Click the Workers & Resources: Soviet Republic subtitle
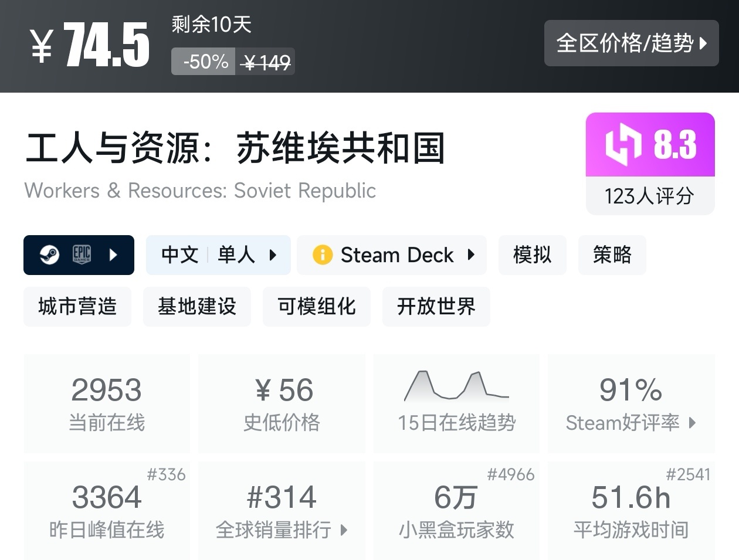Viewport: 739px width, 560px height. pyautogui.click(x=201, y=191)
